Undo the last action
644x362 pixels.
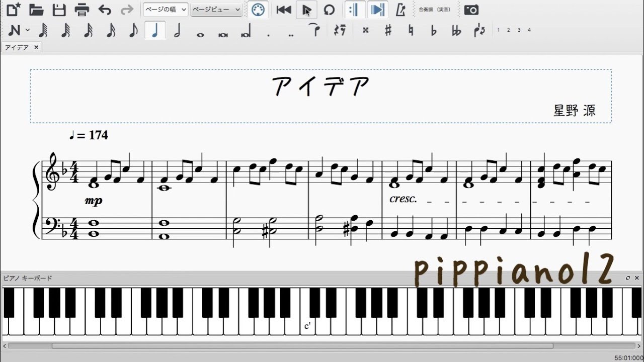[x=105, y=10]
